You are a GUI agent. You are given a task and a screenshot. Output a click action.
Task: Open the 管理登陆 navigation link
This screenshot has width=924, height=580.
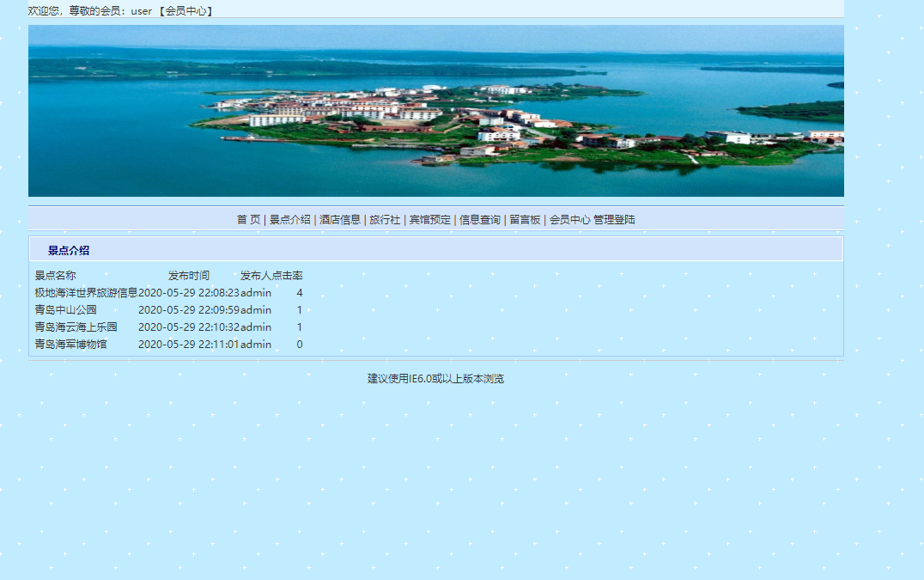615,219
